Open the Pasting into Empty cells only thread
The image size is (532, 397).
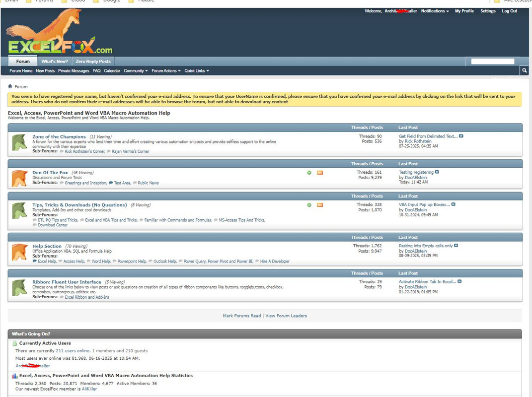click(426, 246)
